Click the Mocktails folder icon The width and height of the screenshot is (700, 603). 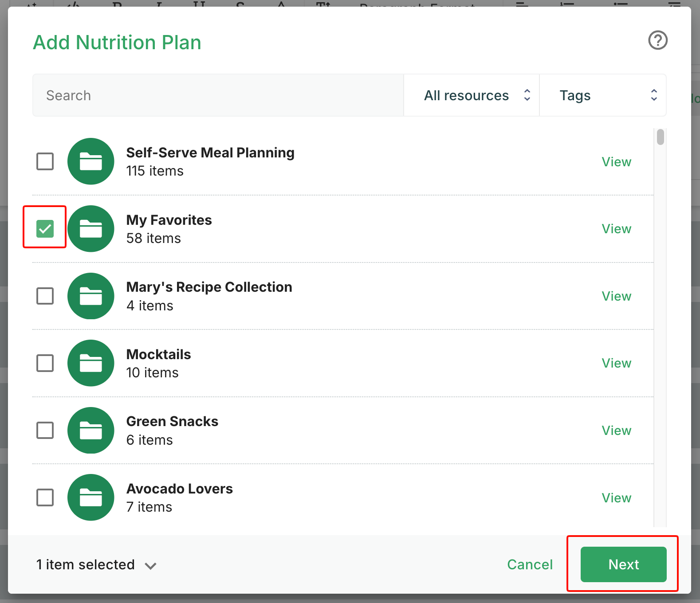pos(91,363)
